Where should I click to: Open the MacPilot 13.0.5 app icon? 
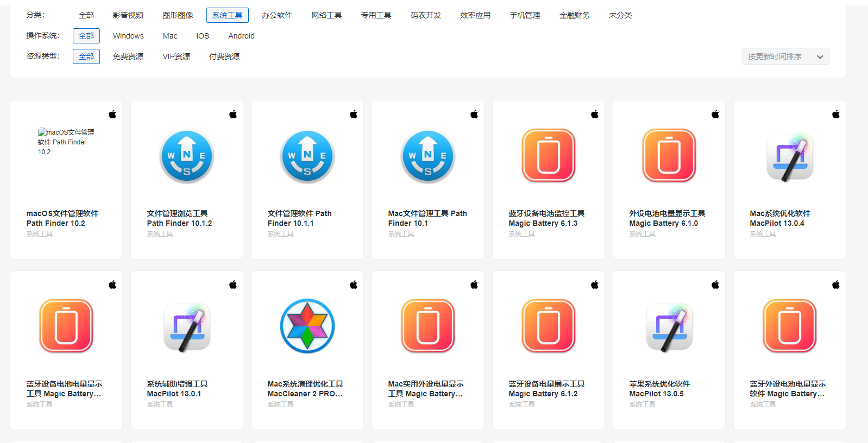669,326
